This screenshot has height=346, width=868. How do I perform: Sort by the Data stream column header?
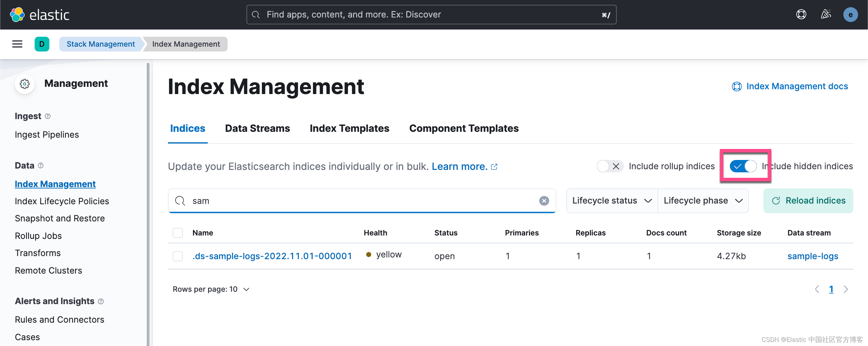click(809, 233)
